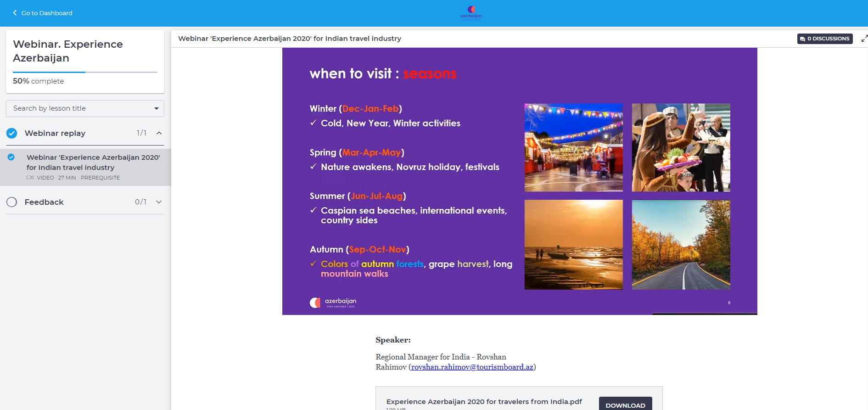Click the '50% complete' text
868x410 pixels.
pos(39,81)
